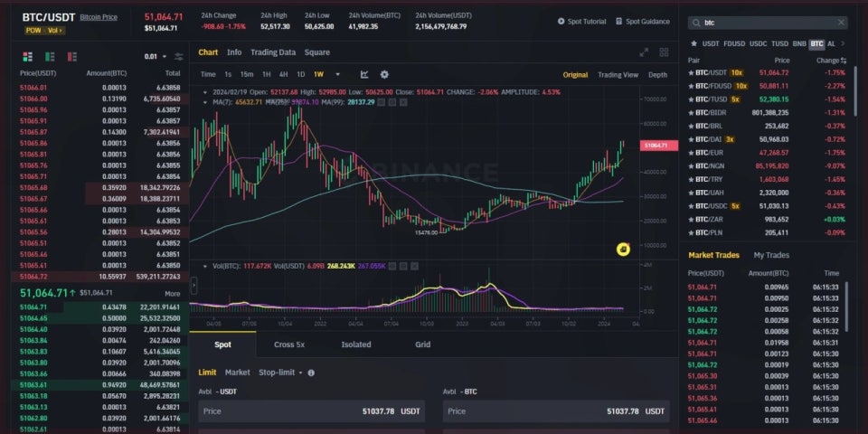Image resolution: width=868 pixels, height=434 pixels.
Task: Favorite the BTC/TUSD pair star
Action: [x=691, y=99]
